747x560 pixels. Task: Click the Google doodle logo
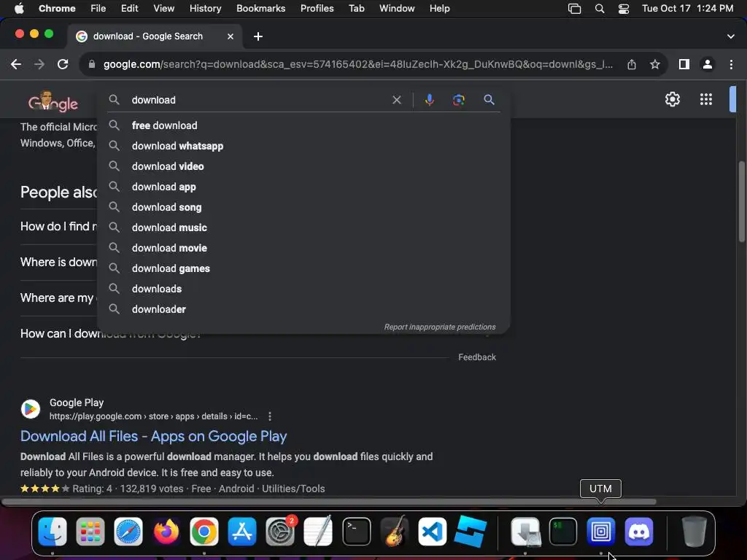click(x=53, y=101)
